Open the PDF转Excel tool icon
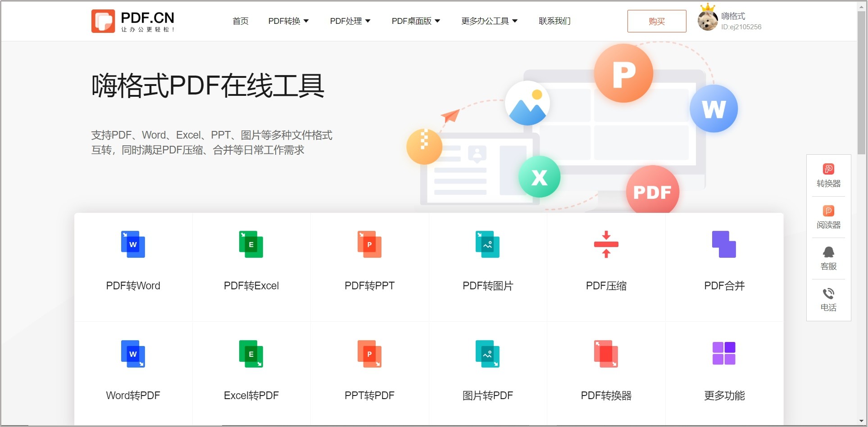Screen dimensions: 868x427 251,244
